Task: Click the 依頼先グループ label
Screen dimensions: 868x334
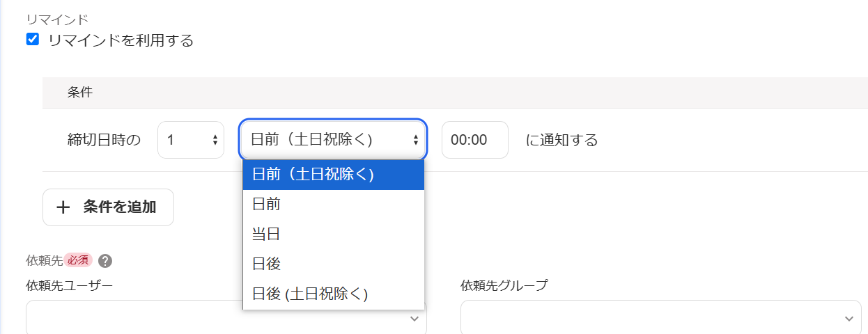Action: coord(504,285)
